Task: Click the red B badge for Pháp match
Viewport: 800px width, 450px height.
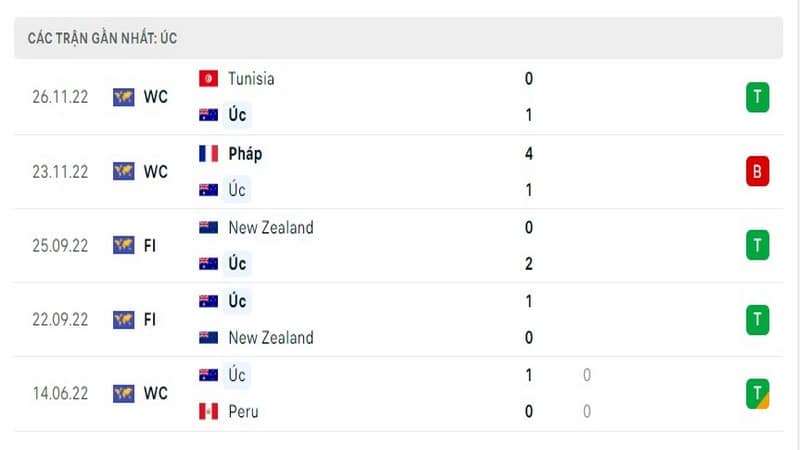Action: coord(757,171)
